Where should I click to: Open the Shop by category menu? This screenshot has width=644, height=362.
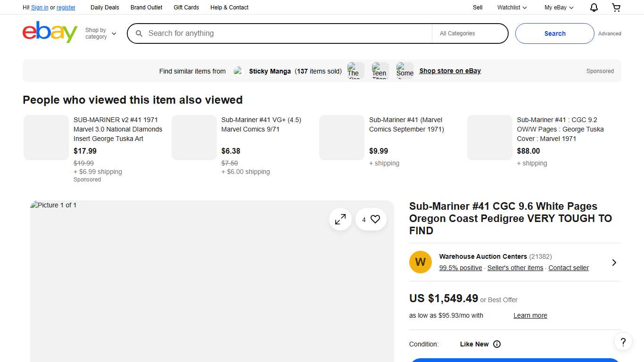100,33
